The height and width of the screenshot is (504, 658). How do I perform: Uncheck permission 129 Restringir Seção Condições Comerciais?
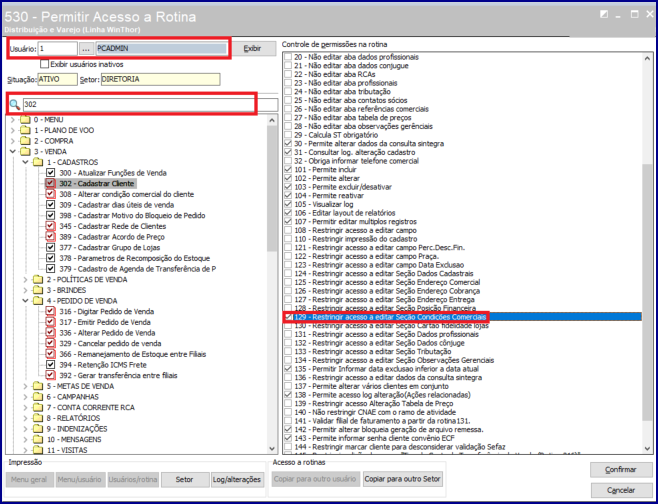point(288,317)
